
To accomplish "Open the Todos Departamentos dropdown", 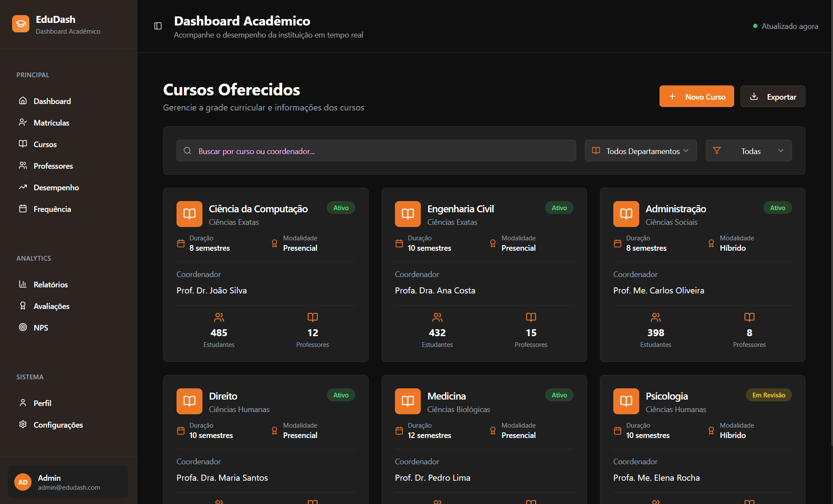I will [641, 151].
